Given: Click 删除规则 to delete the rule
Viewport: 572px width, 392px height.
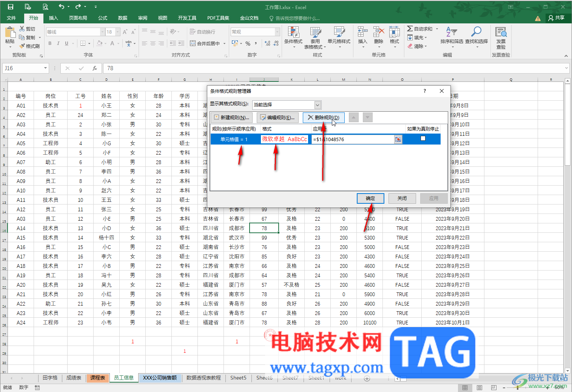Looking at the screenshot, I should click(324, 117).
